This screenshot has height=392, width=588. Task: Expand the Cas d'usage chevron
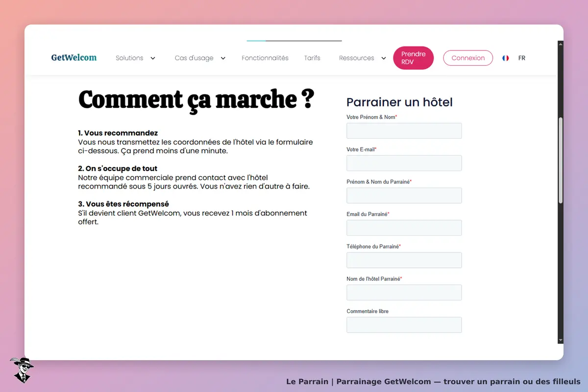223,58
